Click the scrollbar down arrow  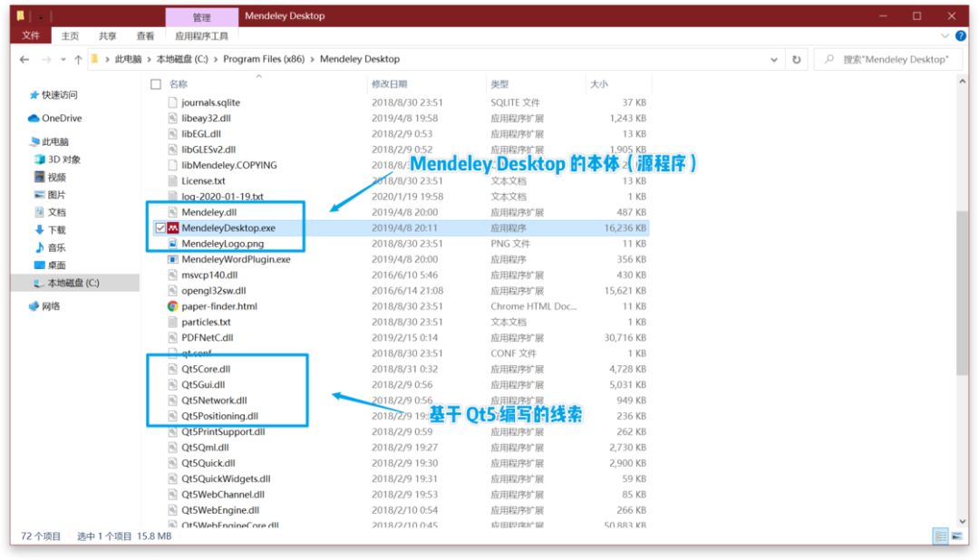(x=962, y=521)
